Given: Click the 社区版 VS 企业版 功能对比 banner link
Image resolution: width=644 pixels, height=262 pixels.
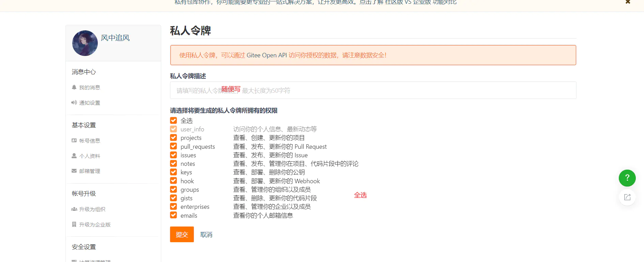Looking at the screenshot, I should (x=421, y=2).
